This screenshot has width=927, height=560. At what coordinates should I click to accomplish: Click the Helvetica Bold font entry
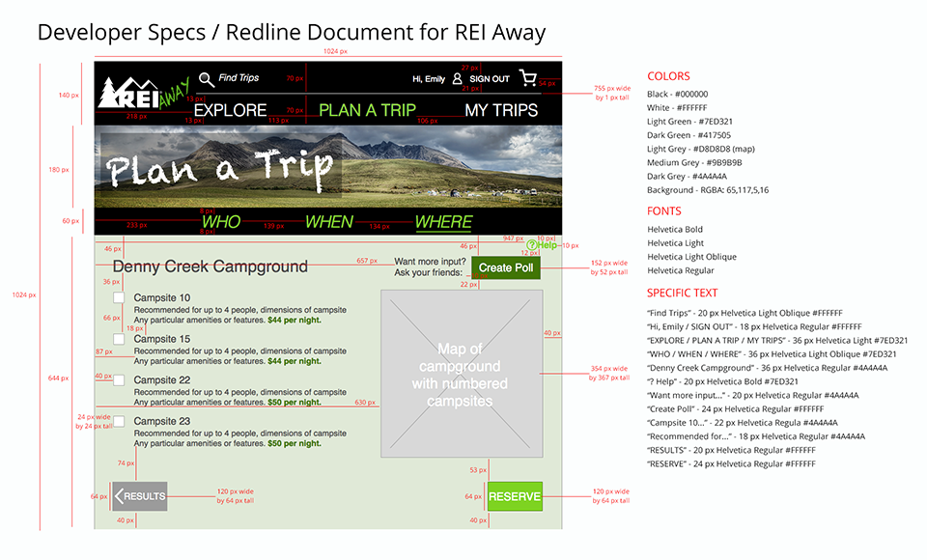pyautogui.click(x=675, y=229)
